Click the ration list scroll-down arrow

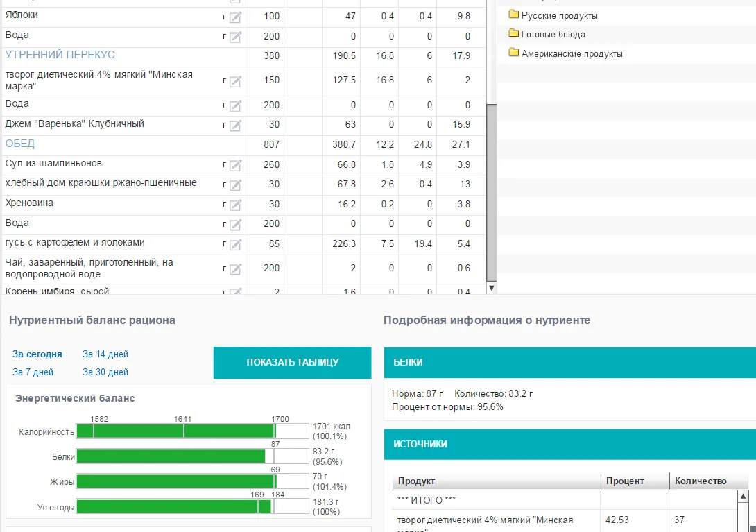(x=491, y=288)
